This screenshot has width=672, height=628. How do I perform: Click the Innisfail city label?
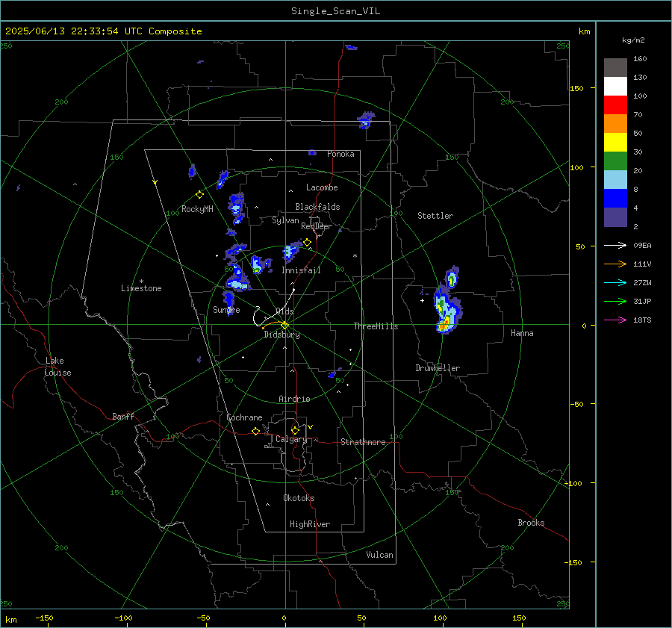click(301, 270)
